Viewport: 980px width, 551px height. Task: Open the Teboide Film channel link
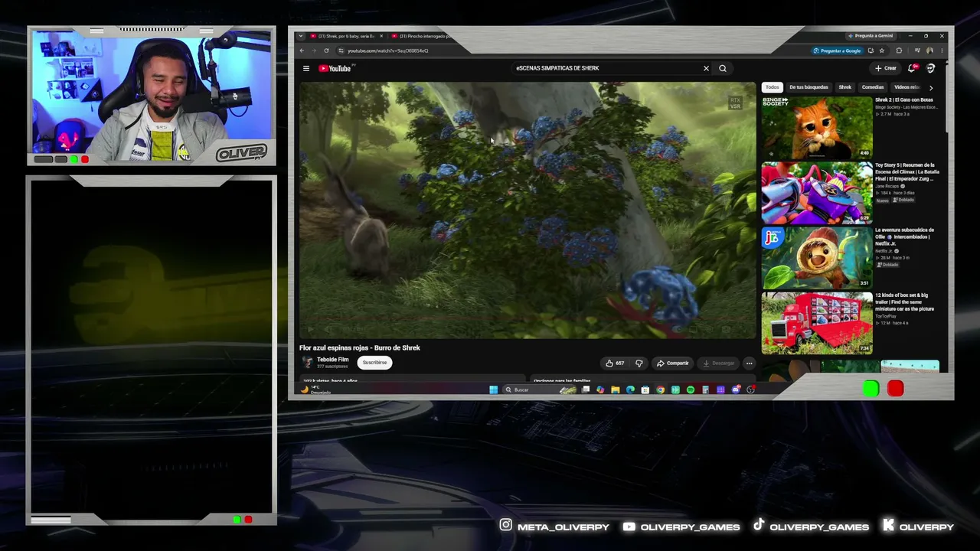click(333, 360)
